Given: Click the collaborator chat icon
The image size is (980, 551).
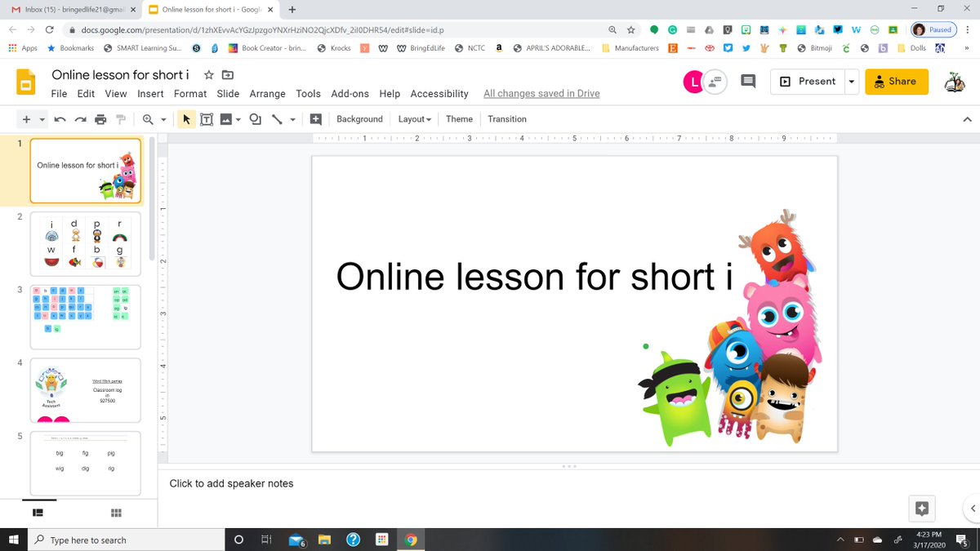Looking at the screenshot, I should click(x=715, y=82).
